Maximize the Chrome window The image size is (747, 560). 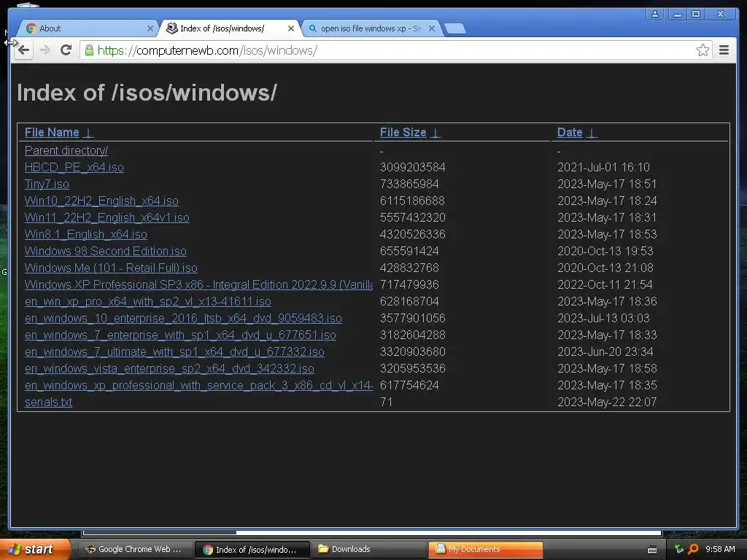[695, 14]
